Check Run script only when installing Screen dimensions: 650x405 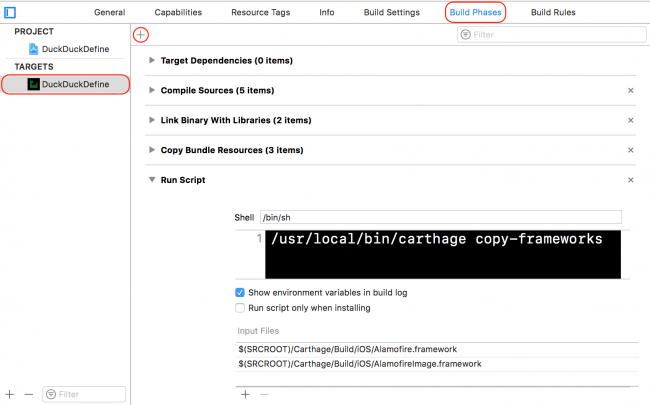point(240,308)
